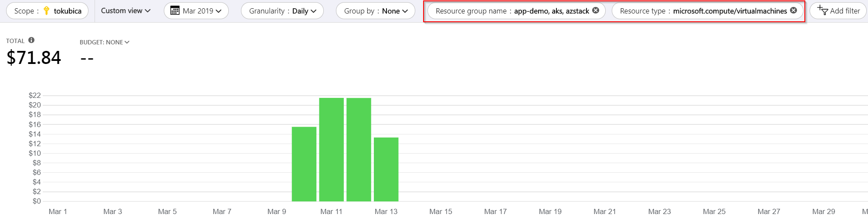
Task: Click the calendar icon beside Mar 2019
Action: click(174, 10)
